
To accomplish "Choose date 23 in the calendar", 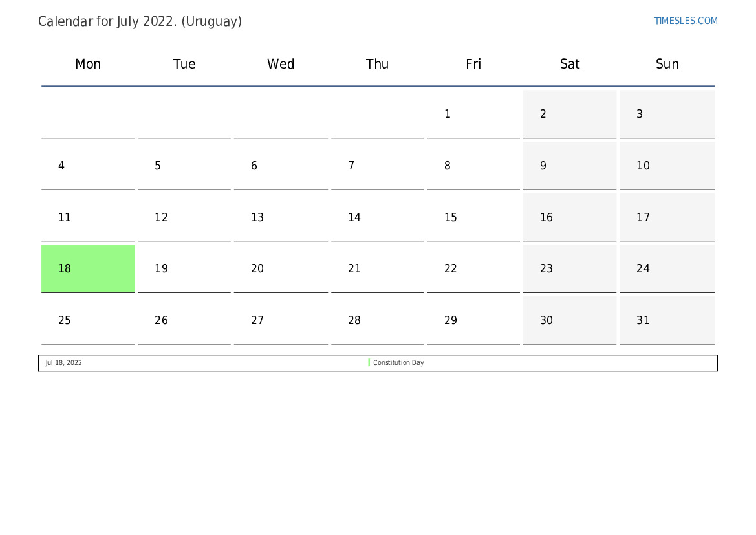I will click(569, 268).
